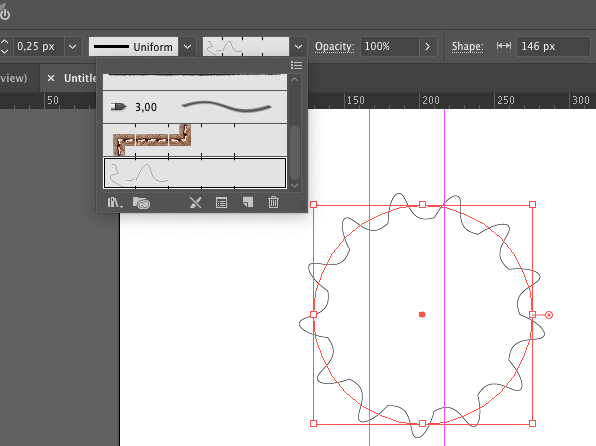Click Remove Brush Stroke icon
Image resolution: width=596 pixels, height=446 pixels.
click(195, 203)
